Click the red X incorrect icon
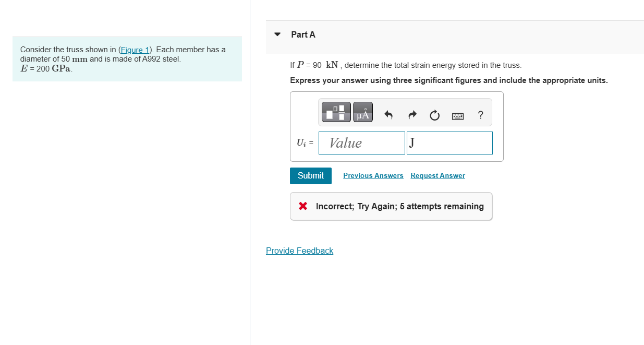Screen dimensions: 644x345 [303, 206]
